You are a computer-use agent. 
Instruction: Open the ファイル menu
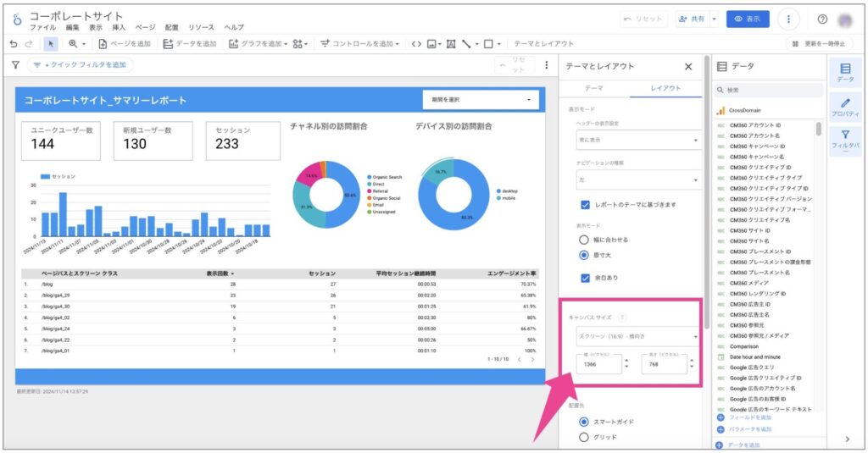(42, 28)
